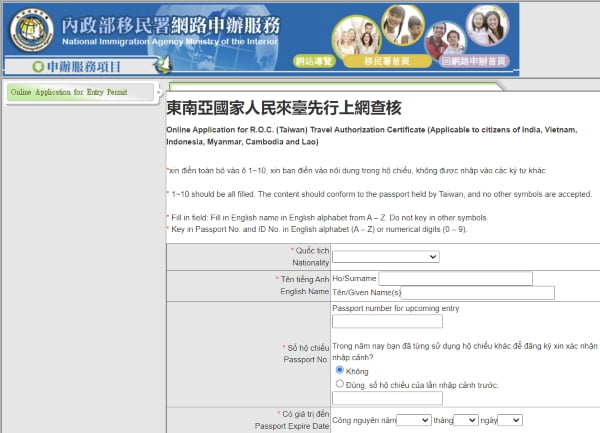
Task: Click the Passport No. label
Action: 305,360
